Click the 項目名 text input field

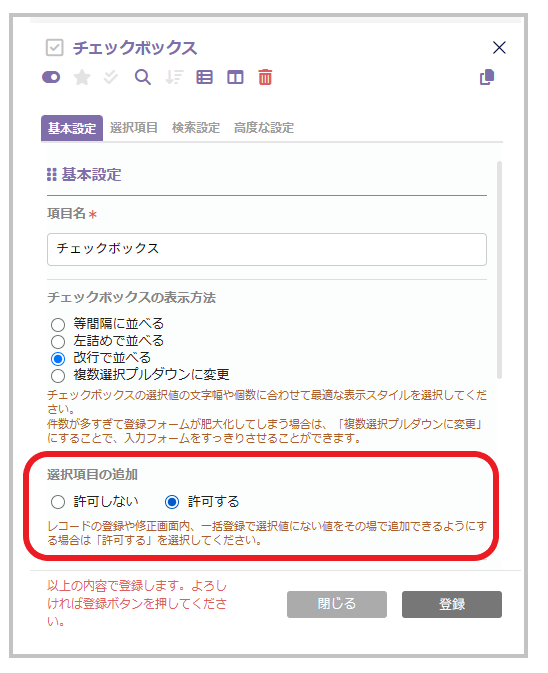coord(266,249)
